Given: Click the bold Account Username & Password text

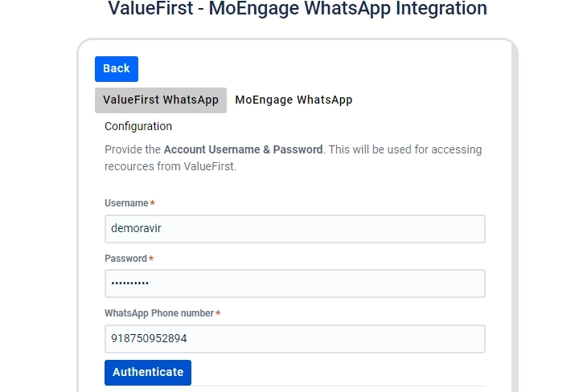Looking at the screenshot, I should (x=243, y=149).
